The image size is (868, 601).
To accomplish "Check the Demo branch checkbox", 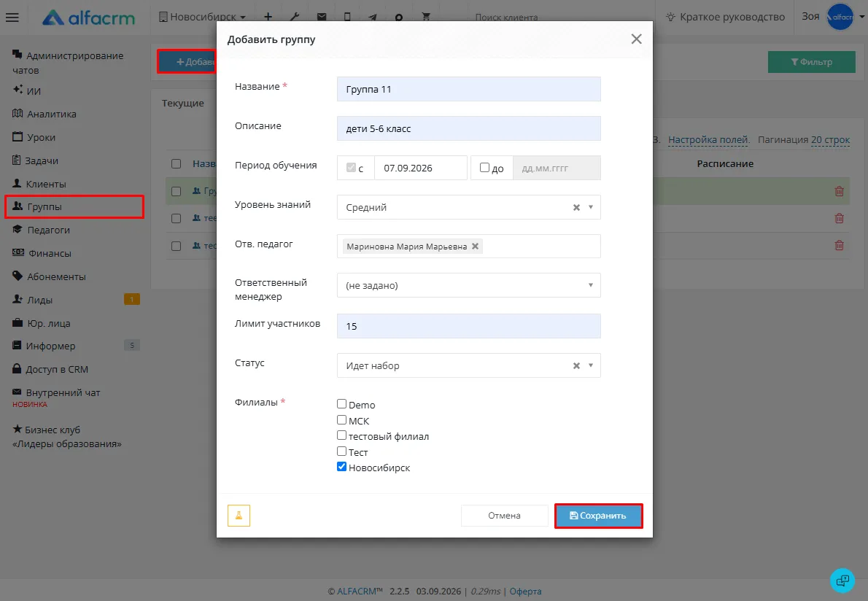I will pyautogui.click(x=341, y=405).
